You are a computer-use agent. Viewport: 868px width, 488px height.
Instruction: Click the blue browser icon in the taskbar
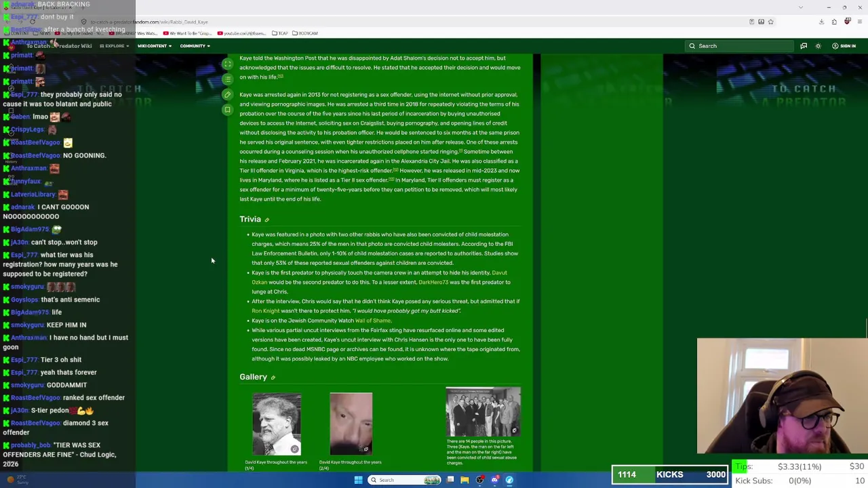click(509, 480)
